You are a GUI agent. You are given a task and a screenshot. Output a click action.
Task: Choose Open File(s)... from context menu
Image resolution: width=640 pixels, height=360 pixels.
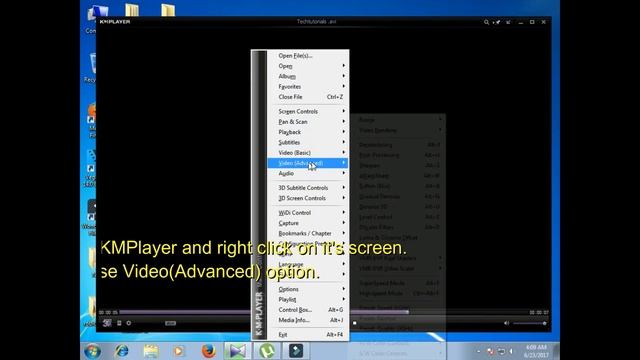tap(308, 56)
